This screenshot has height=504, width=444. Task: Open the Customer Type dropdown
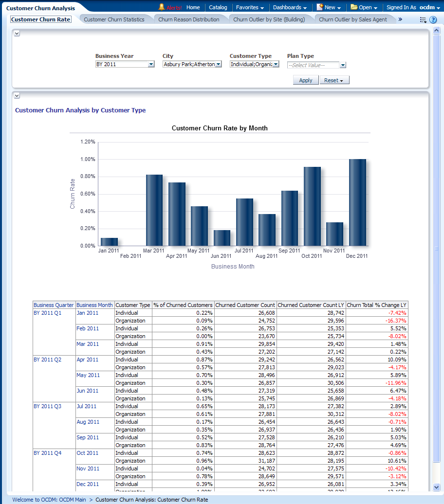276,64
